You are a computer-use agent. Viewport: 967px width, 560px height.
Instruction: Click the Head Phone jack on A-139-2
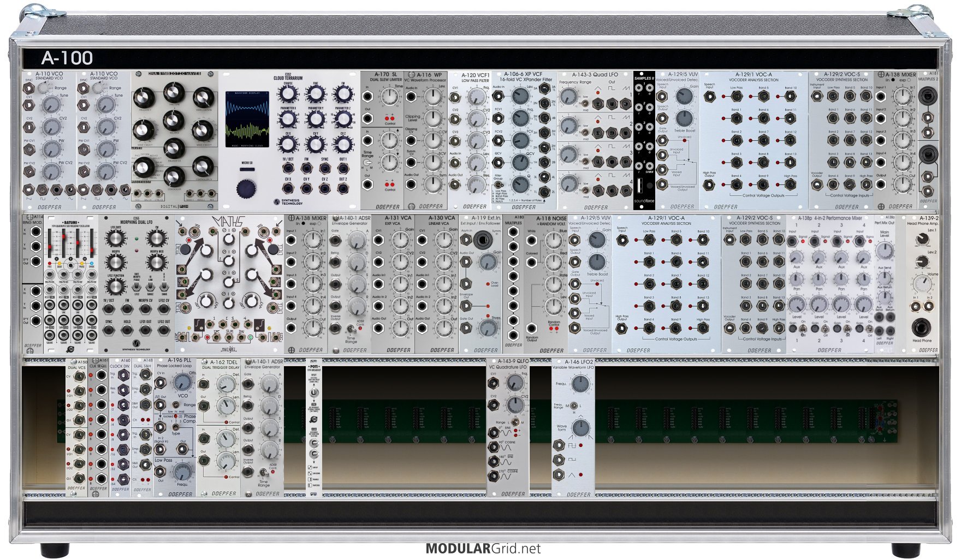(922, 328)
